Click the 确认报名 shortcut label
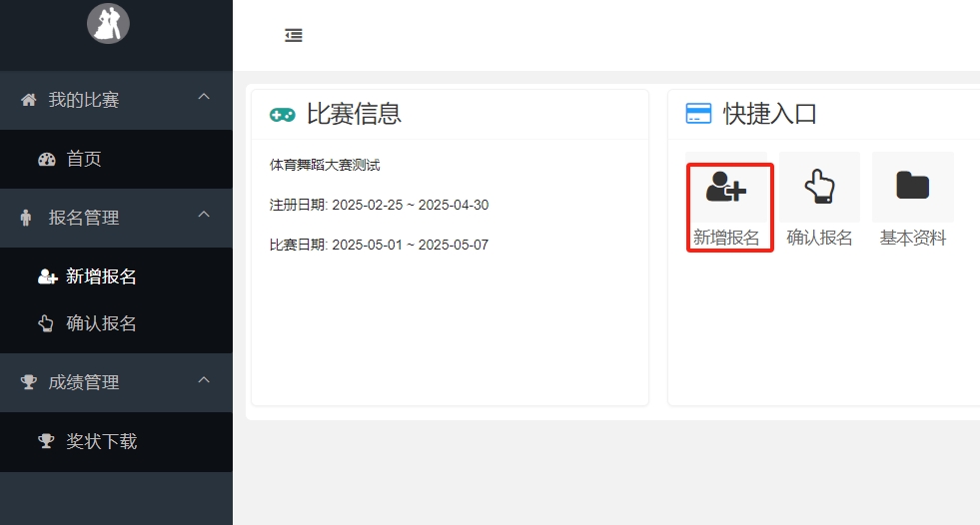This screenshot has width=980, height=525. pos(819,239)
